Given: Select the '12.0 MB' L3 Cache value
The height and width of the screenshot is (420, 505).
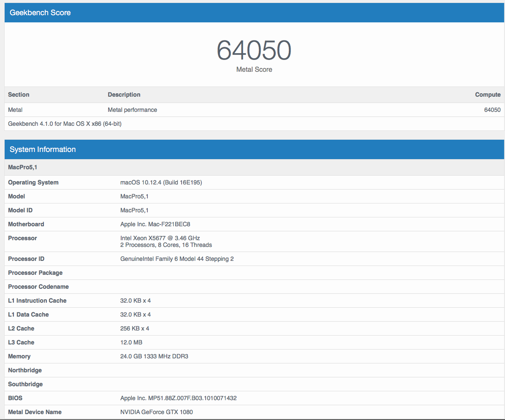Looking at the screenshot, I should click(x=131, y=342).
